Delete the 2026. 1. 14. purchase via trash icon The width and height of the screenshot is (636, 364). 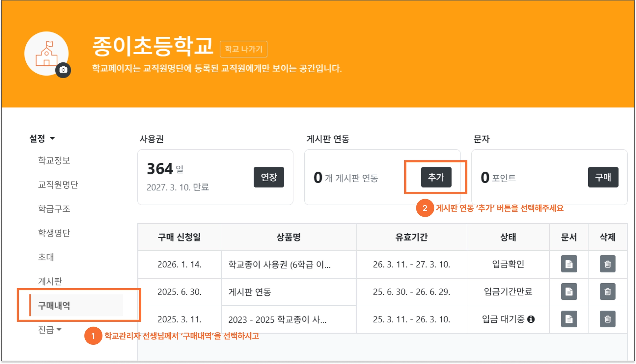point(607,264)
